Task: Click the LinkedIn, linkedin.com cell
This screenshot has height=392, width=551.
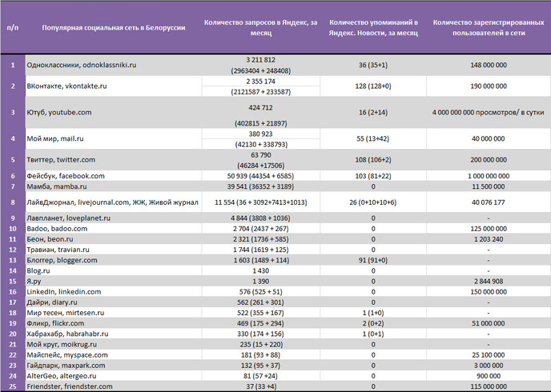Action: click(114, 292)
